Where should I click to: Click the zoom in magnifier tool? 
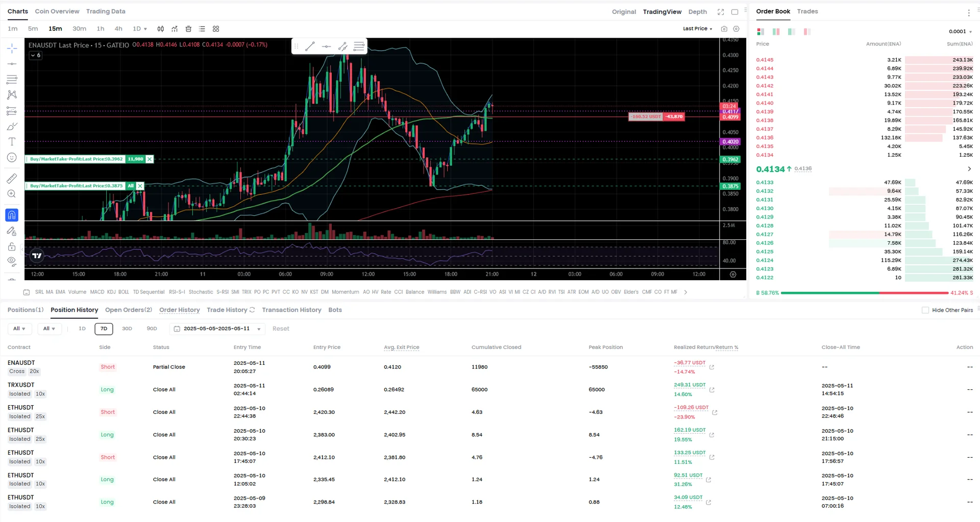(12, 194)
